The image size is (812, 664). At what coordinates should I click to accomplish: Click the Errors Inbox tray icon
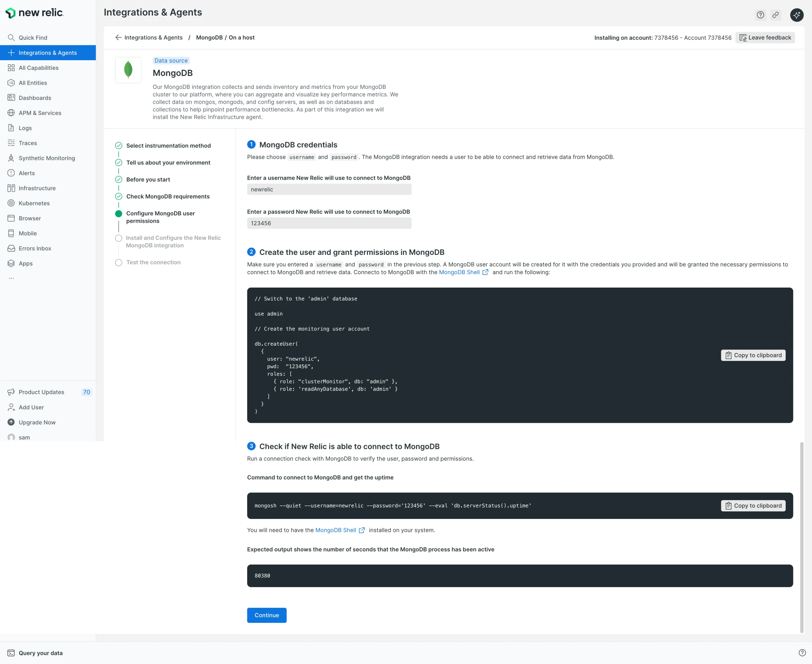click(11, 248)
